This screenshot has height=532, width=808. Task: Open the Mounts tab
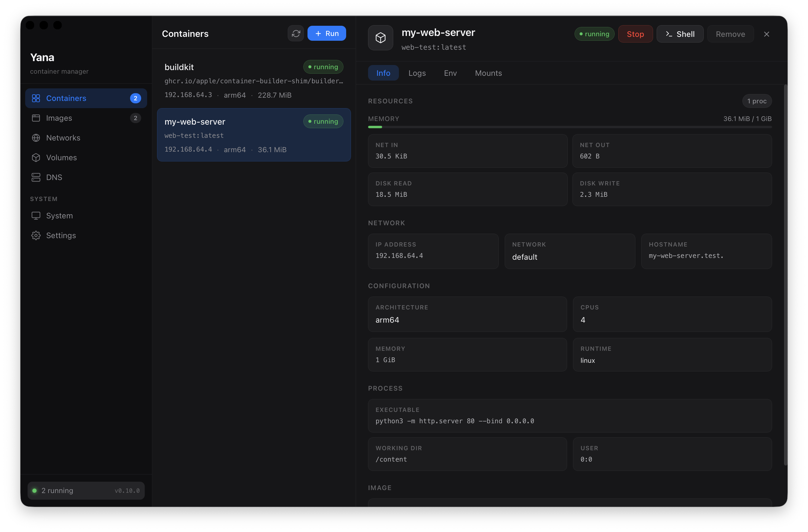pyautogui.click(x=488, y=73)
